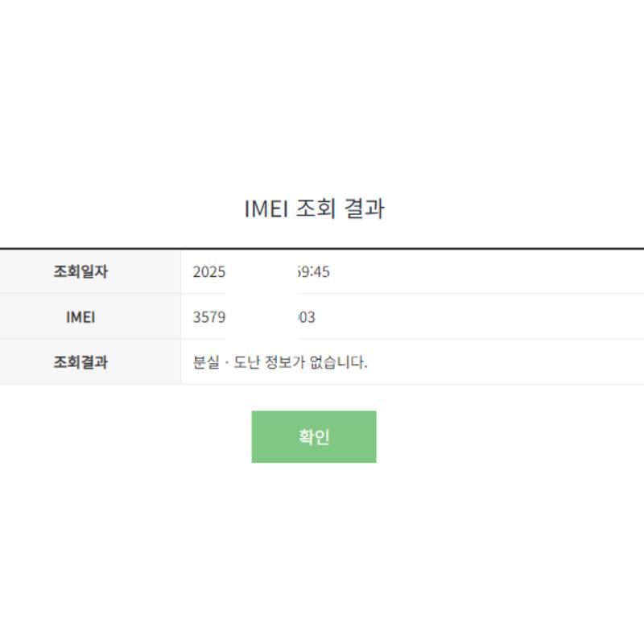Viewport: 644px width, 644px height.
Task: Click the green 확인 button
Action: pos(313,437)
